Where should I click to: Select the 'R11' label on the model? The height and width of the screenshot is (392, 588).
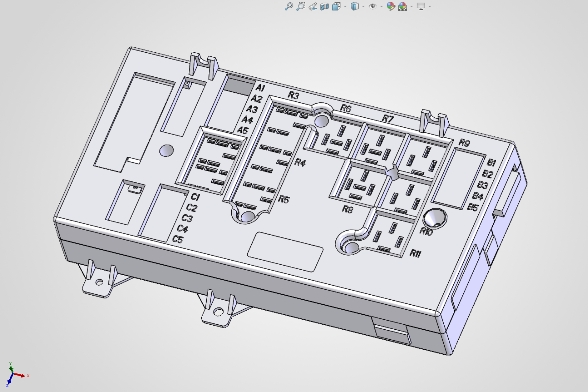415,253
